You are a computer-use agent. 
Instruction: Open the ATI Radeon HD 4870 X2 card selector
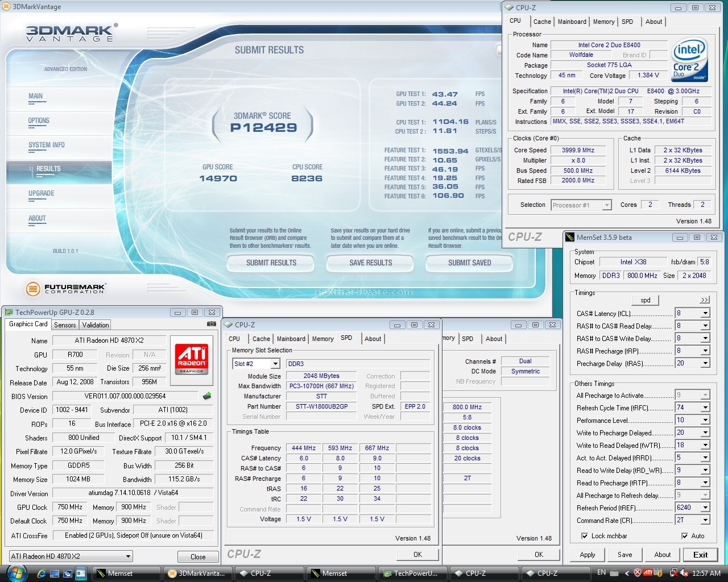coord(71,556)
